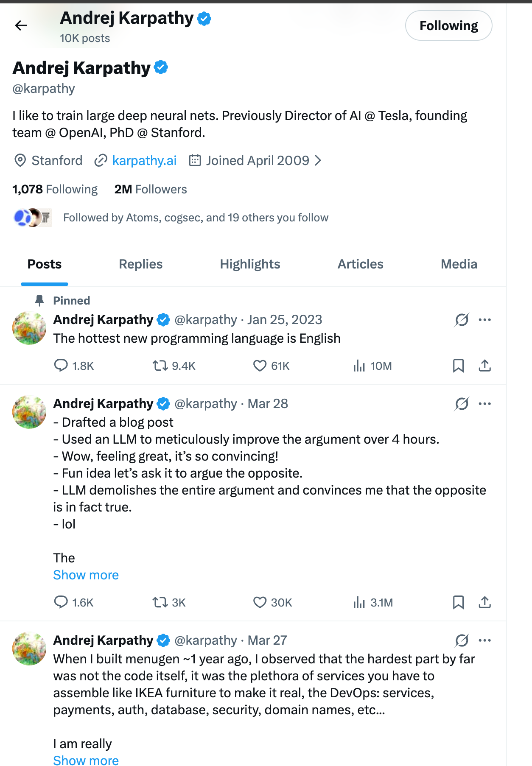Bookmark the pinned post
Viewport: 532px width, 766px height.
[458, 366]
